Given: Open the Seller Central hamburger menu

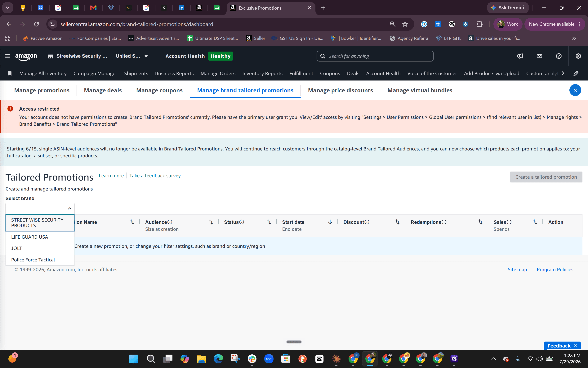Looking at the screenshot, I should (x=7, y=56).
